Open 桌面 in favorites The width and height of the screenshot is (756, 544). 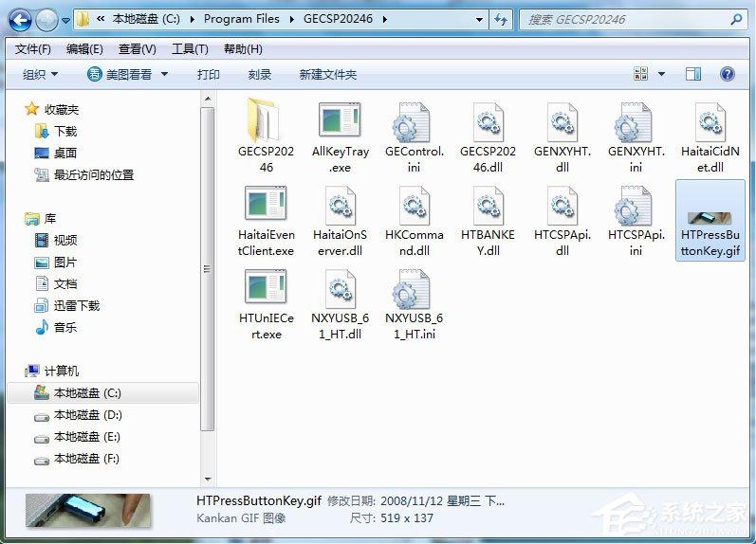pos(65,153)
